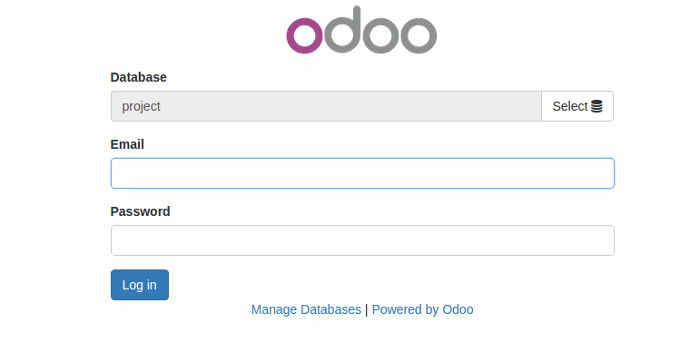This screenshot has height=362, width=690.
Task: Click the word Select in database chooser
Action: click(x=570, y=106)
